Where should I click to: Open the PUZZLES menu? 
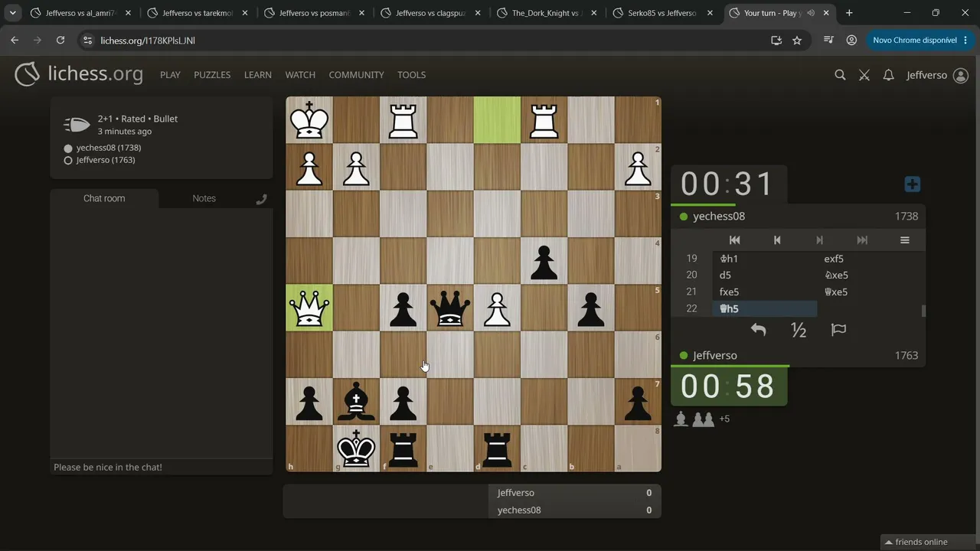pyautogui.click(x=212, y=75)
